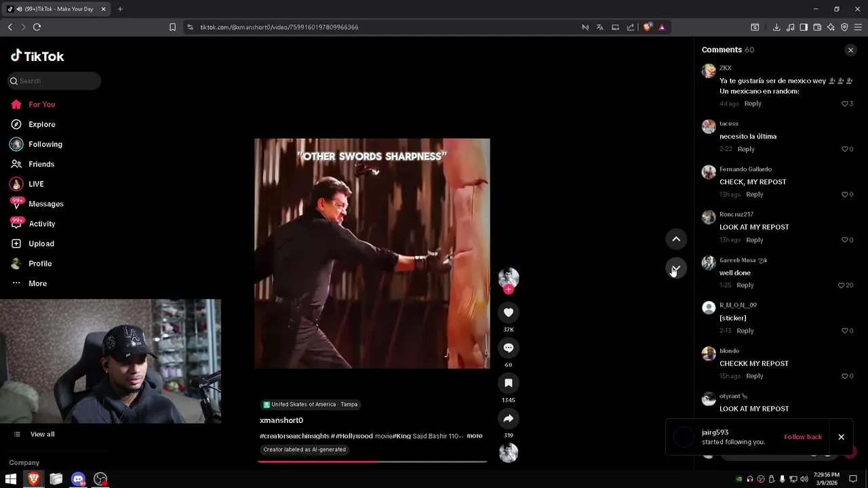Open the spinning sound disc avatar

click(x=509, y=453)
